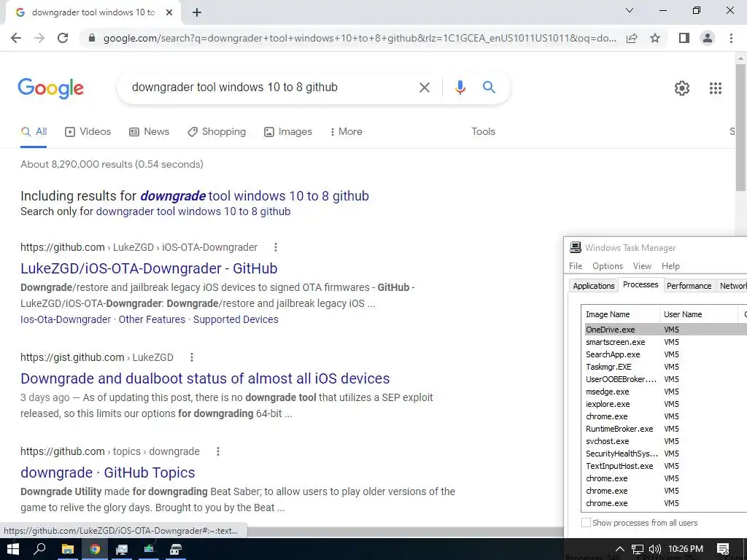Go to the Google homepage via logo
Screen dimensions: 747x560
click(50, 88)
